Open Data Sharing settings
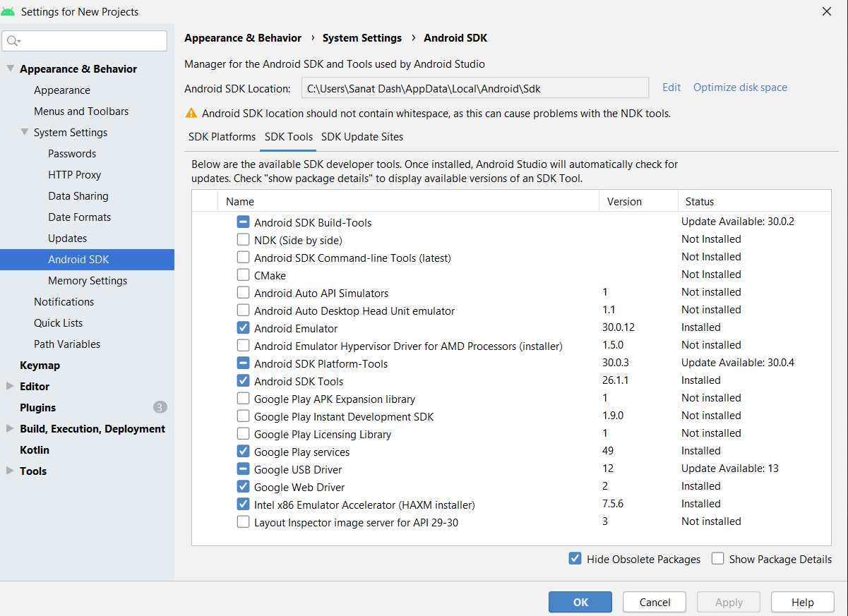This screenshot has height=616, width=848. pyautogui.click(x=78, y=196)
